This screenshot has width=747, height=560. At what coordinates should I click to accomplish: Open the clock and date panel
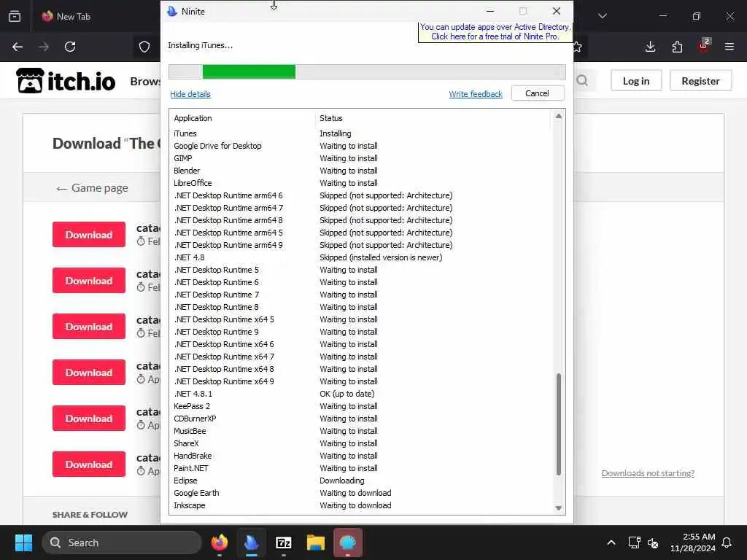(693, 542)
